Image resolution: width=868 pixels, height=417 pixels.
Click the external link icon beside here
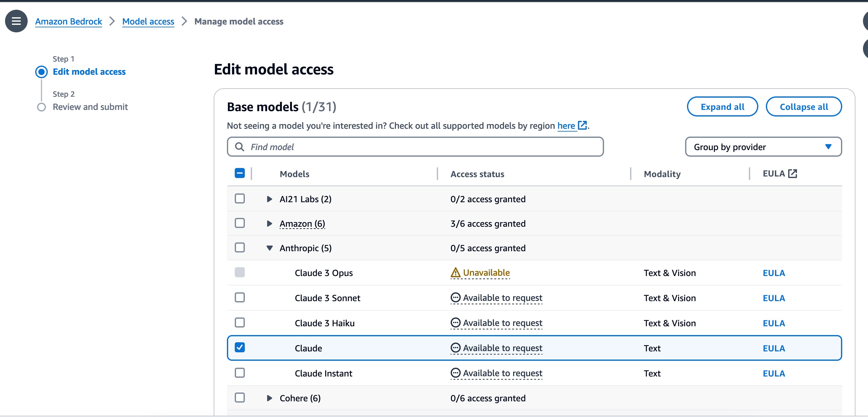(x=582, y=125)
